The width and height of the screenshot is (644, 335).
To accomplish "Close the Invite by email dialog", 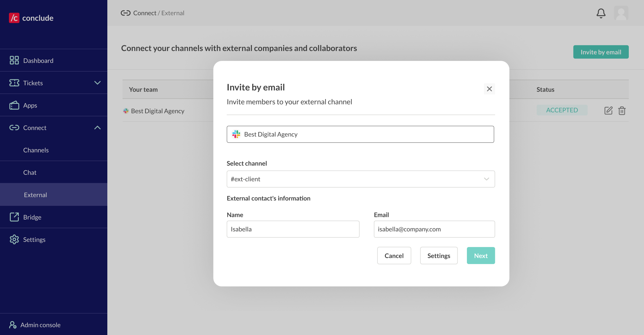I will 489,89.
